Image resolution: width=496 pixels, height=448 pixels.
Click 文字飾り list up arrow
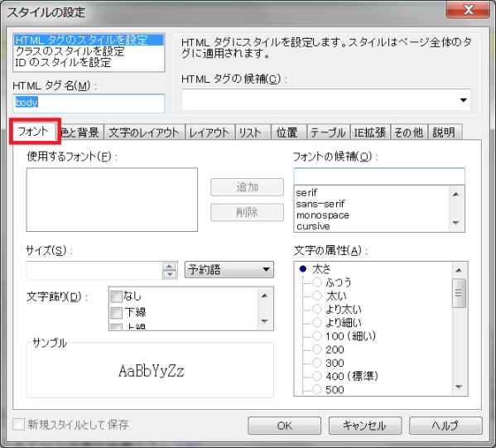click(265, 296)
